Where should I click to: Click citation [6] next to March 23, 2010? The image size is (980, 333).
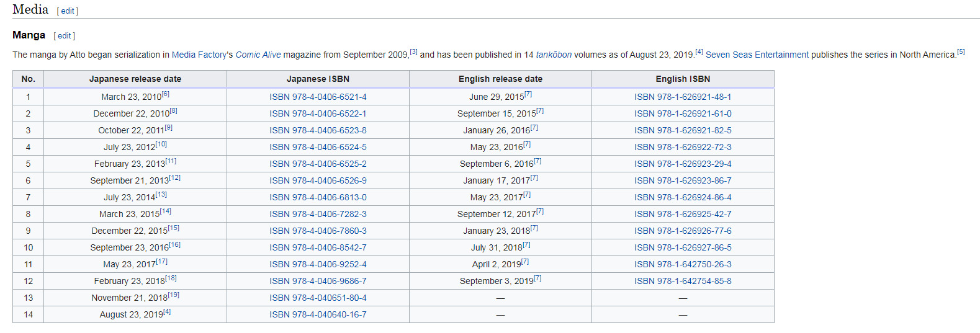[166, 94]
